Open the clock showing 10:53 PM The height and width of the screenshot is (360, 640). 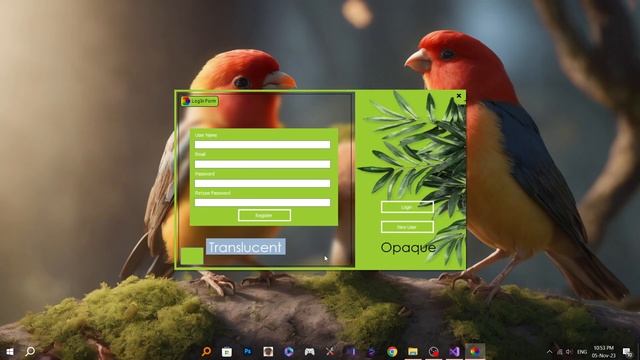pyautogui.click(x=604, y=351)
